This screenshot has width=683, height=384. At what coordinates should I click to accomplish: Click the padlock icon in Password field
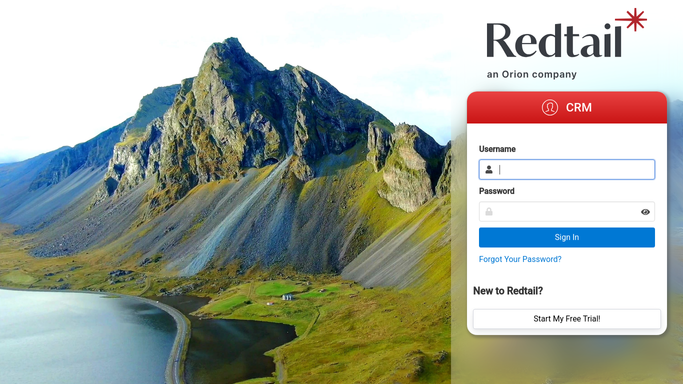click(489, 212)
